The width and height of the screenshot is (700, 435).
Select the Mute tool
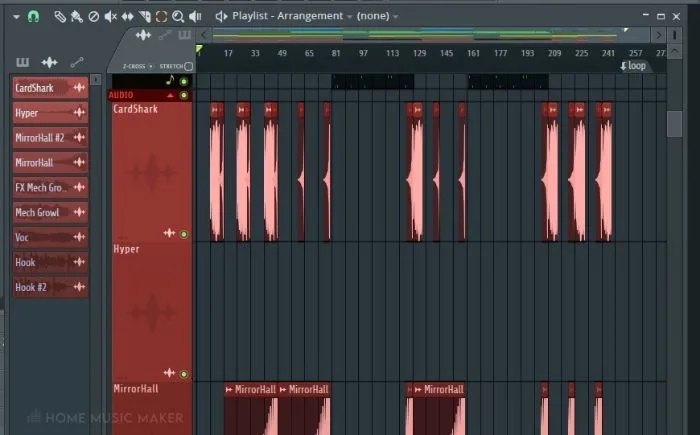(x=110, y=17)
